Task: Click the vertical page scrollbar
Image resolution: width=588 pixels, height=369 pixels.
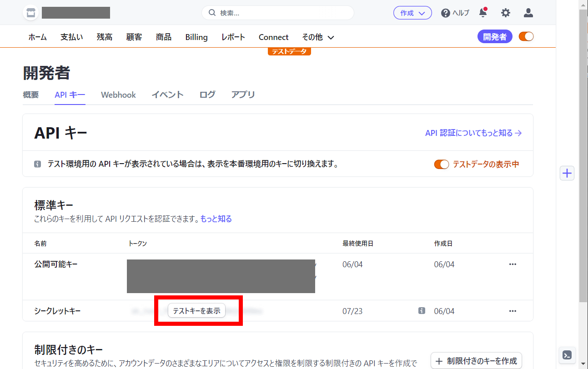Action: (x=583, y=155)
